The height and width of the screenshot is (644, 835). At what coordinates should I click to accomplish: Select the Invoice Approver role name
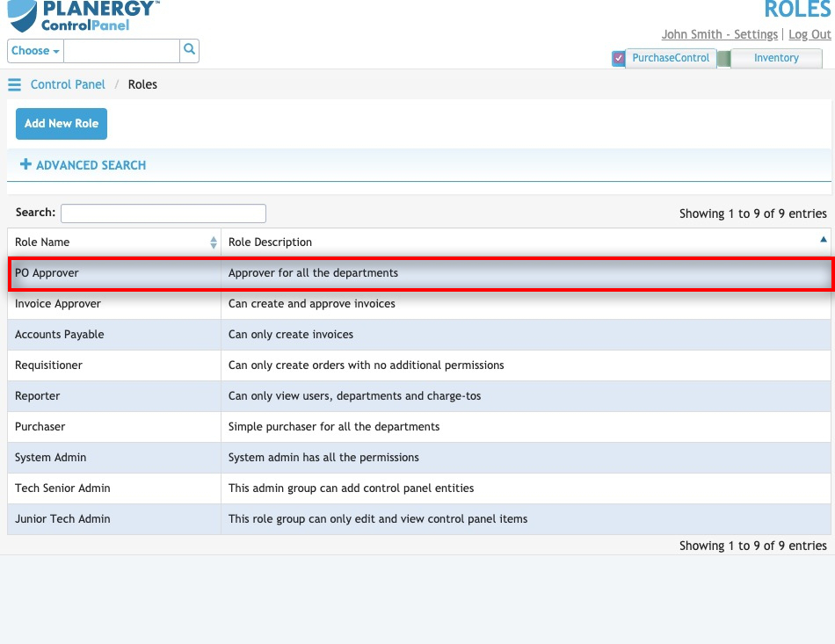tap(58, 304)
